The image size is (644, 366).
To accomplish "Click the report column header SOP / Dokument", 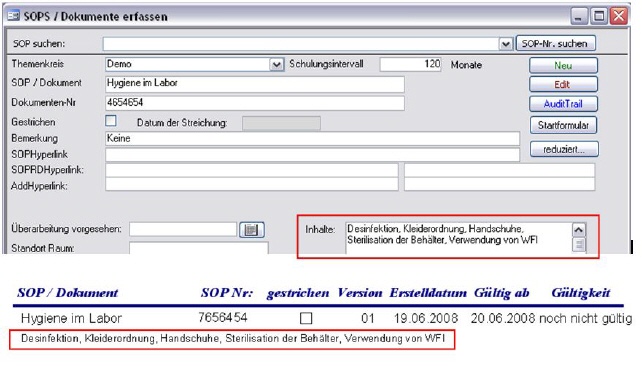I will pos(67,293).
